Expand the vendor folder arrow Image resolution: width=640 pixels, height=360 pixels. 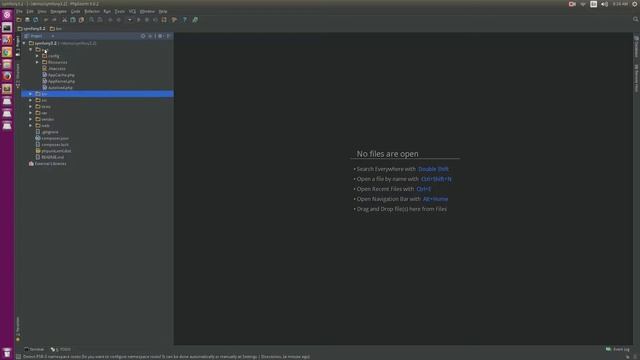coord(31,119)
